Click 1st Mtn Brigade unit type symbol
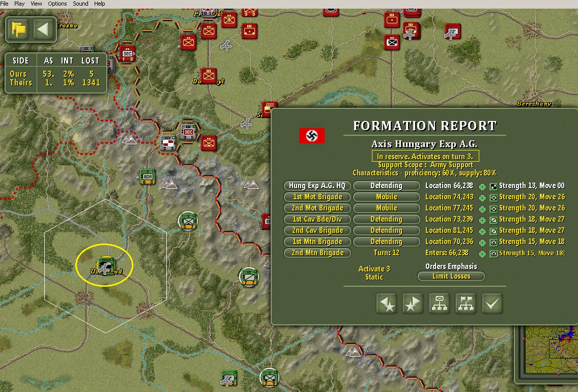This screenshot has height=392, width=578. point(494,243)
